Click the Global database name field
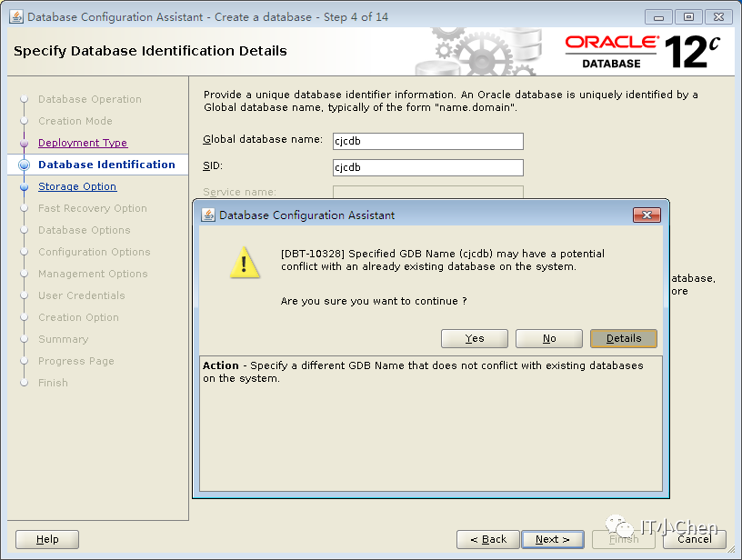This screenshot has height=560, width=742. point(427,141)
